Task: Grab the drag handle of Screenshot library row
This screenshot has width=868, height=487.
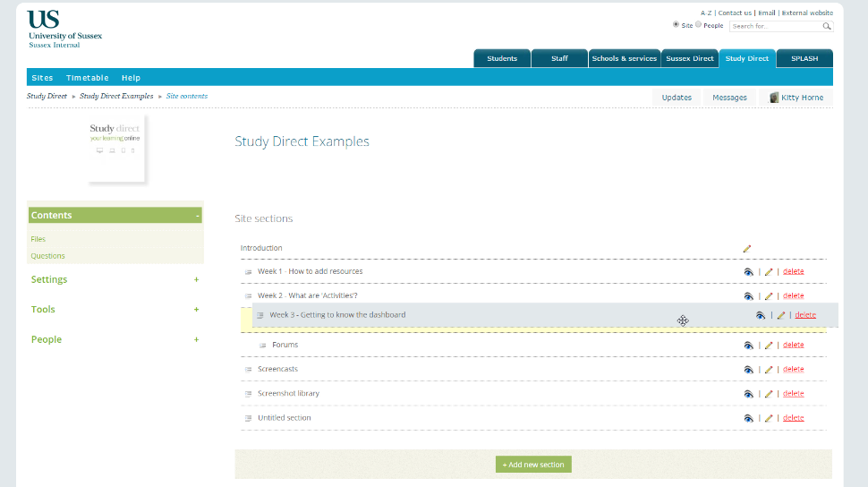Action: 249,394
